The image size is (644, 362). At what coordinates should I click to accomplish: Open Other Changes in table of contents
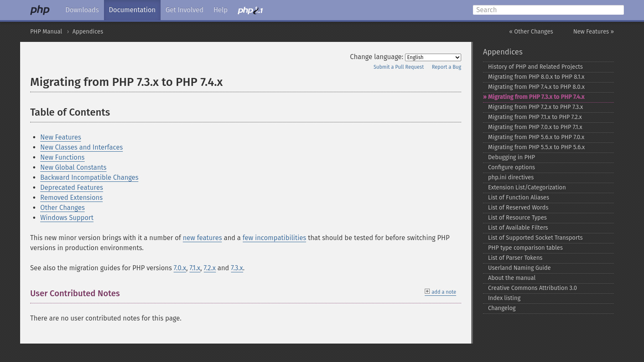pyautogui.click(x=62, y=208)
